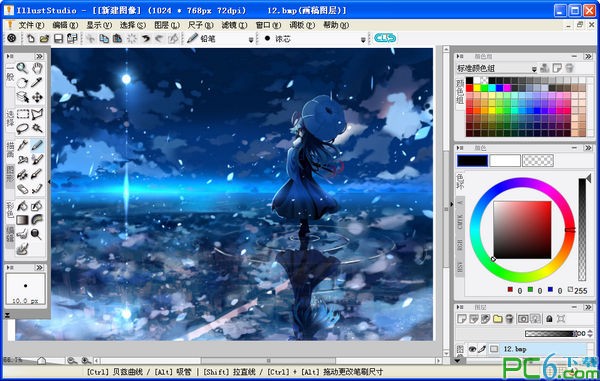
Task: Click the Copy toolbar icon
Action: click(x=104, y=38)
